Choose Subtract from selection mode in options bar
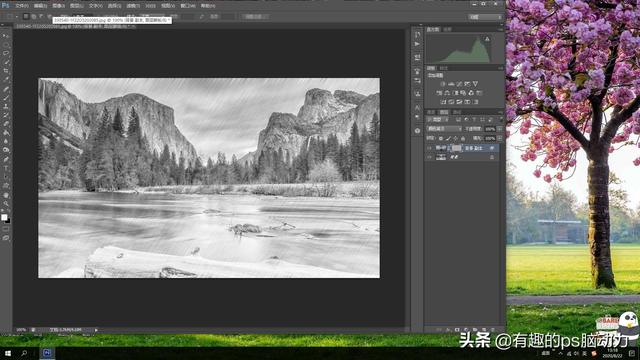Image resolution: width=640 pixels, height=360 pixels. tap(41, 17)
